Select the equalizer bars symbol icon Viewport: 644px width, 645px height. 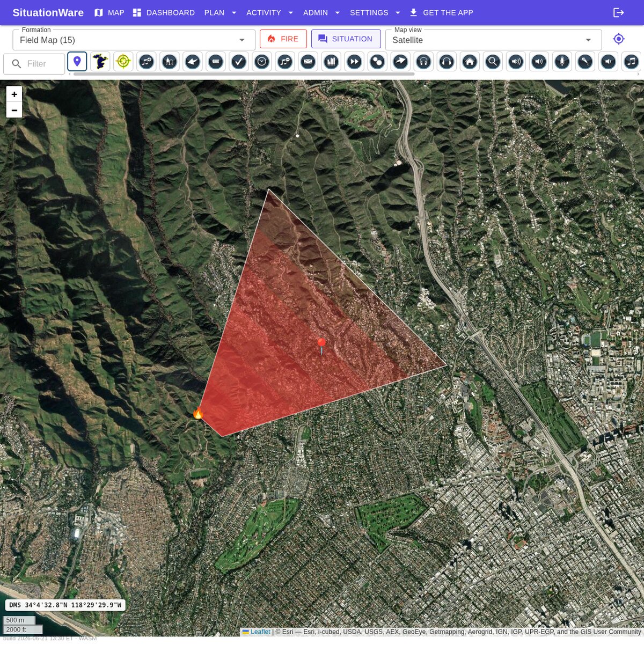pyautogui.click(x=331, y=62)
